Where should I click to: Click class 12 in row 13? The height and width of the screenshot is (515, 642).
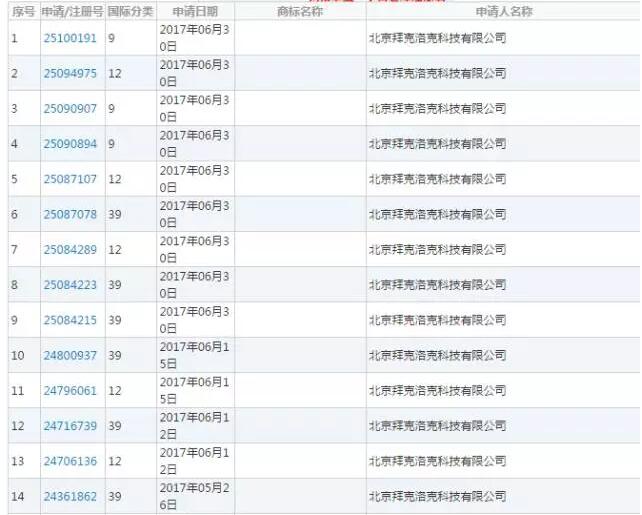115,461
